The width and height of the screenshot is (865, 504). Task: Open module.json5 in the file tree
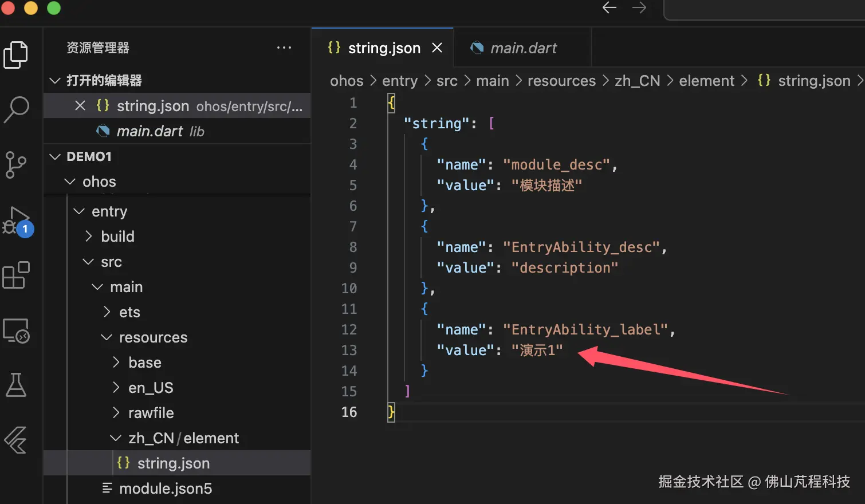165,489
